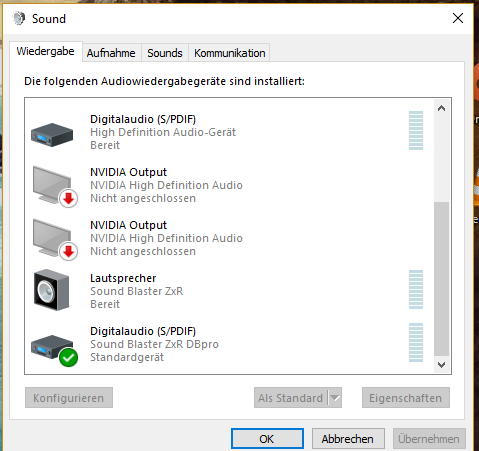Click the Konfigurieren button
This screenshot has height=451, width=479.
tap(69, 398)
